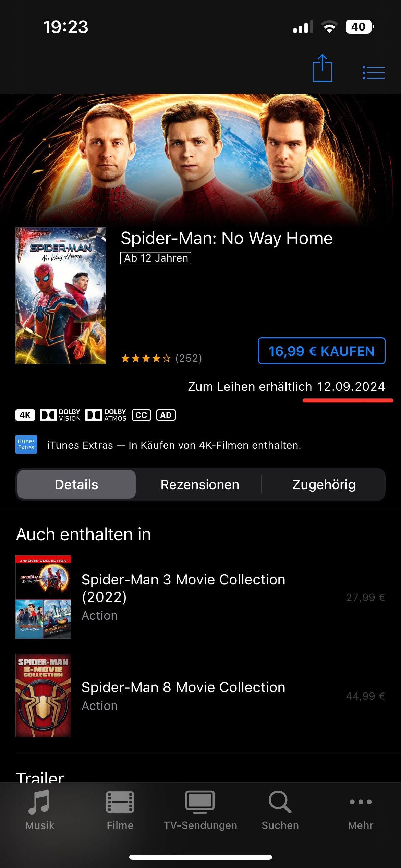401x868 pixels.
Task: Tap the star rating with 252 reviews
Action: tap(161, 358)
